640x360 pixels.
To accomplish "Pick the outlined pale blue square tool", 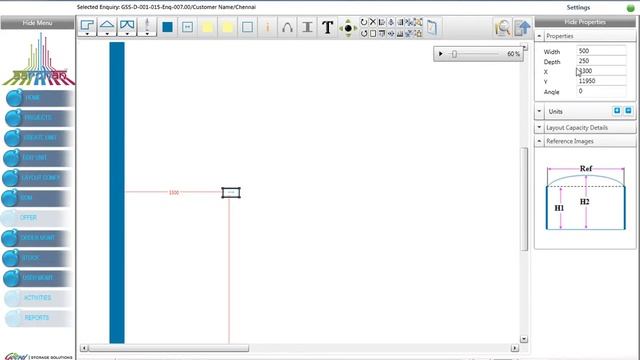I will [x=247, y=27].
